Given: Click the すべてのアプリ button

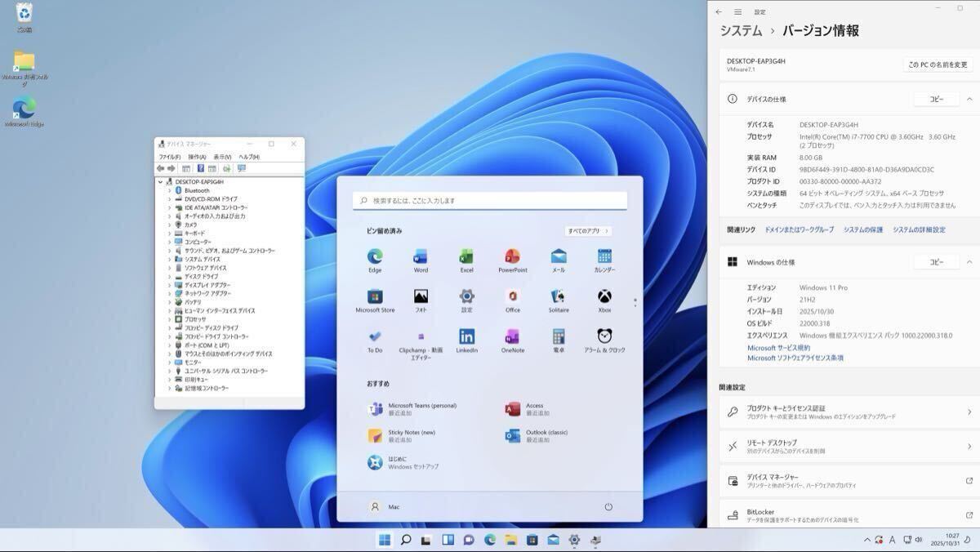Looking at the screenshot, I should [588, 231].
